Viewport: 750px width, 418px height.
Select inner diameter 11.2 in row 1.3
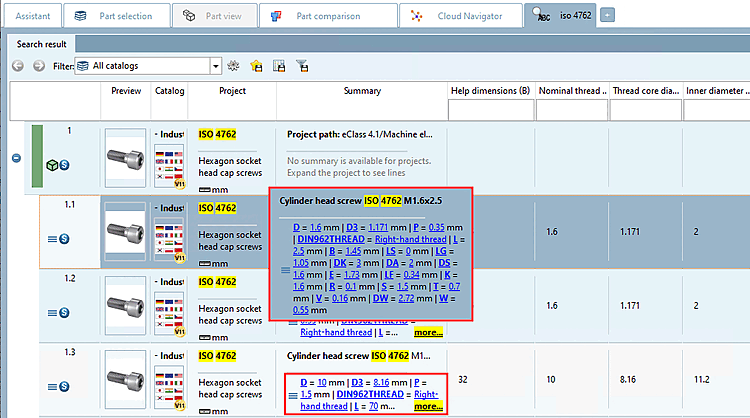point(702,380)
